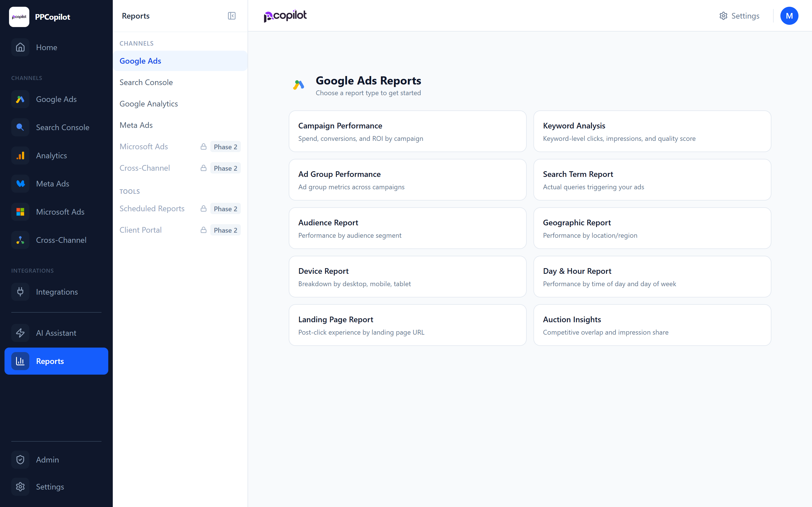Click Settings in the top bar

tap(740, 16)
